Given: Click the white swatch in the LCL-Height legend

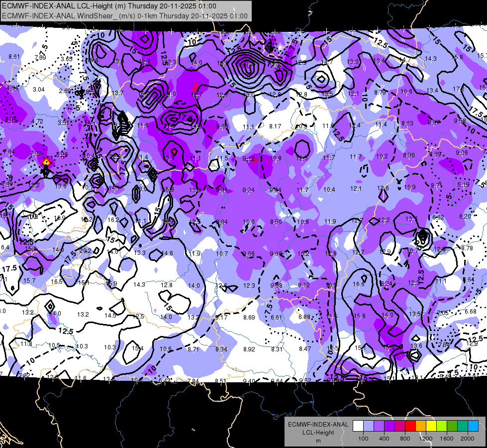Looking at the screenshot, I should click(x=358, y=426).
